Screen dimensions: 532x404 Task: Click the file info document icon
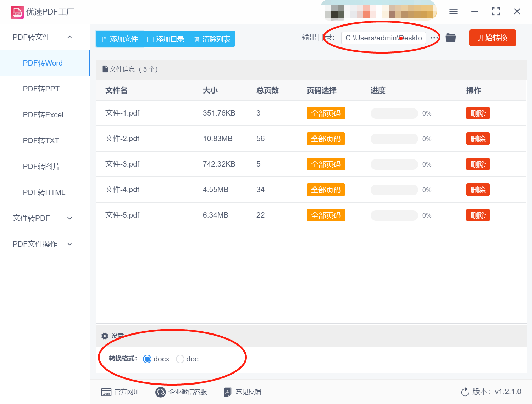tap(105, 69)
